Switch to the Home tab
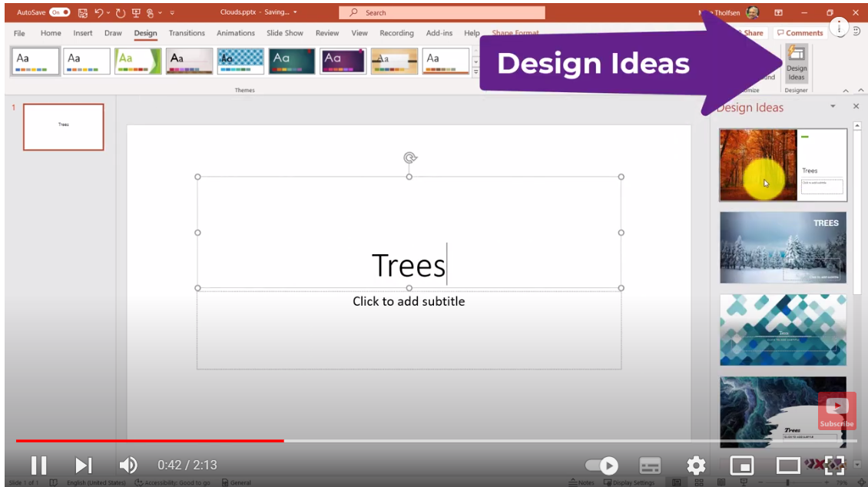Screen dimensions: 868x487 pos(51,33)
